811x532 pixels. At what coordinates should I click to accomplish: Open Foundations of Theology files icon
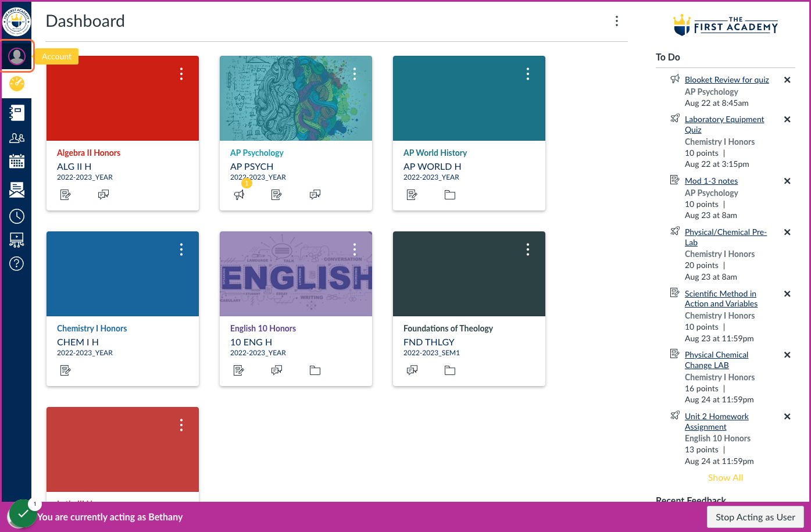pos(450,370)
